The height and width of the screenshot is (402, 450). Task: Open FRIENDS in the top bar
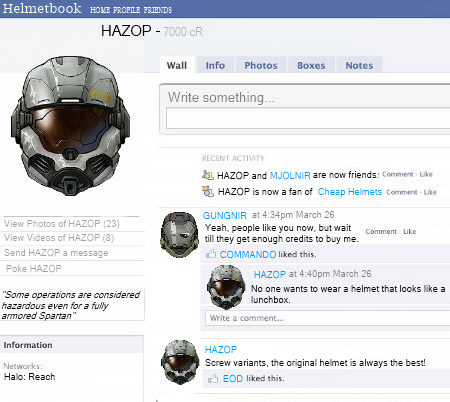(x=158, y=10)
